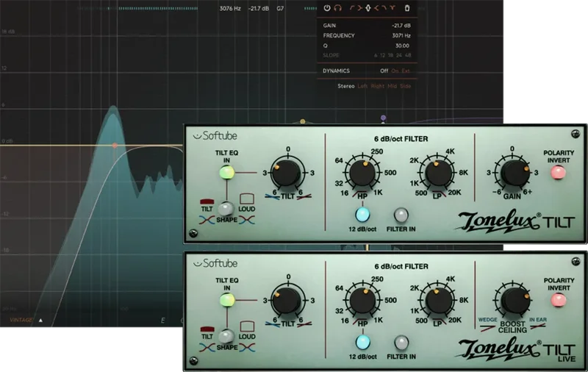588x372 pixels.
Task: Select the purple EQ band node
Action: pos(383,118)
